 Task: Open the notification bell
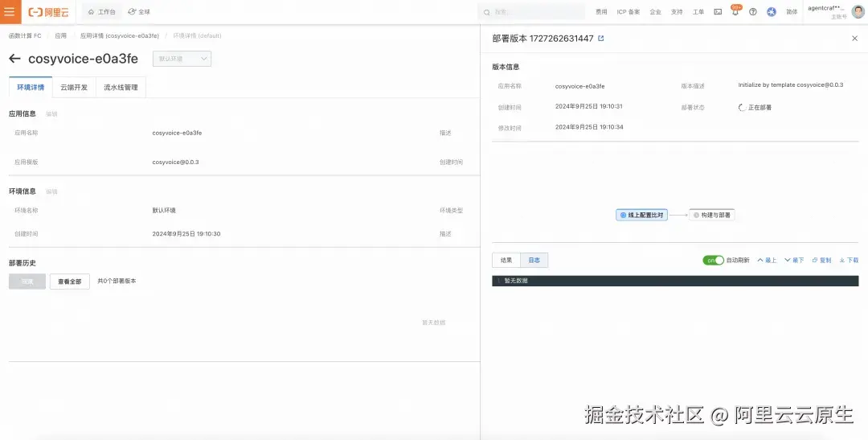click(x=735, y=11)
